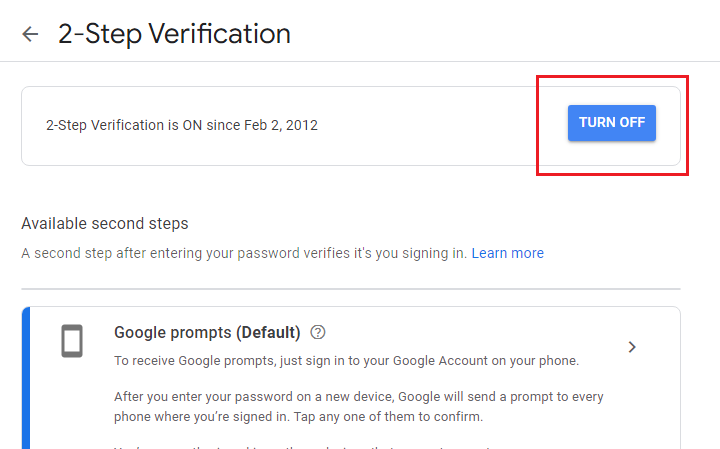Click the line "Tap any one of them to confirm"
The width and height of the screenshot is (720, 449).
[x=388, y=417]
